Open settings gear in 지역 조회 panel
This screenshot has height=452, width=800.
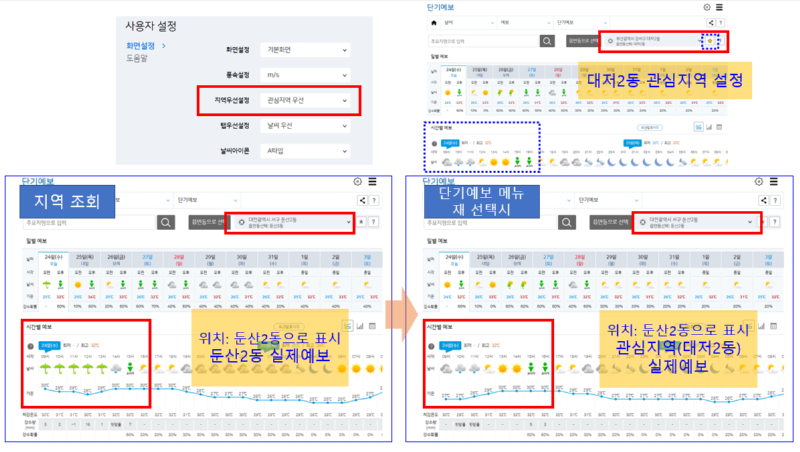tap(358, 182)
